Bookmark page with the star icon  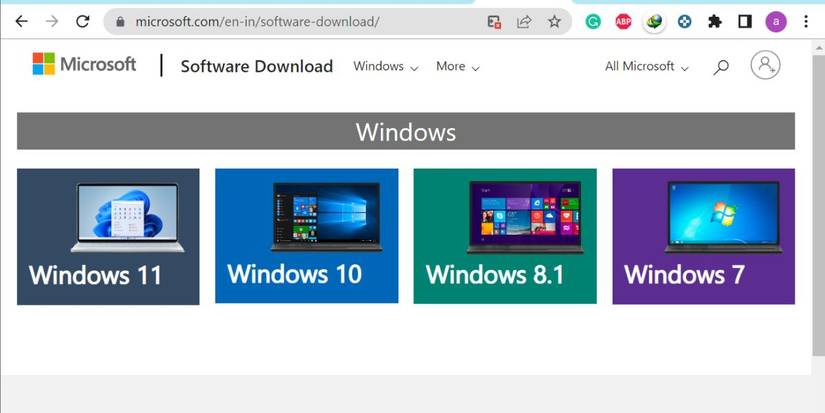coord(554,22)
